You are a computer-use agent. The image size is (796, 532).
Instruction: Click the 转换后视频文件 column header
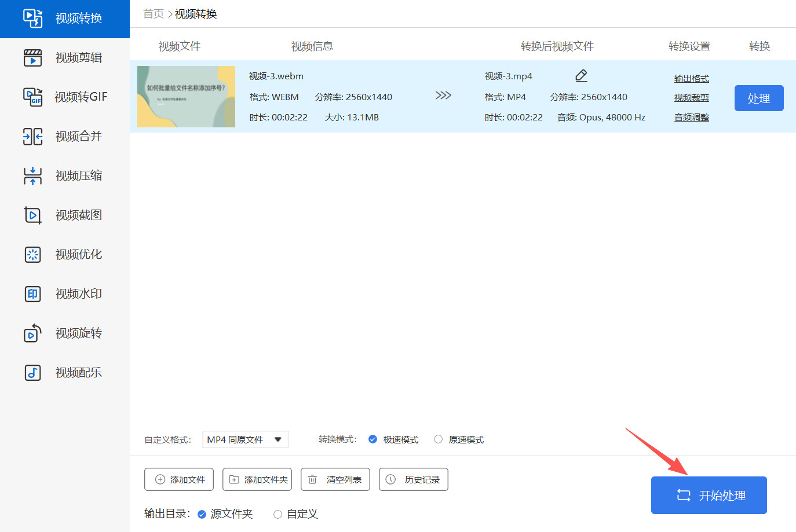tap(557, 46)
